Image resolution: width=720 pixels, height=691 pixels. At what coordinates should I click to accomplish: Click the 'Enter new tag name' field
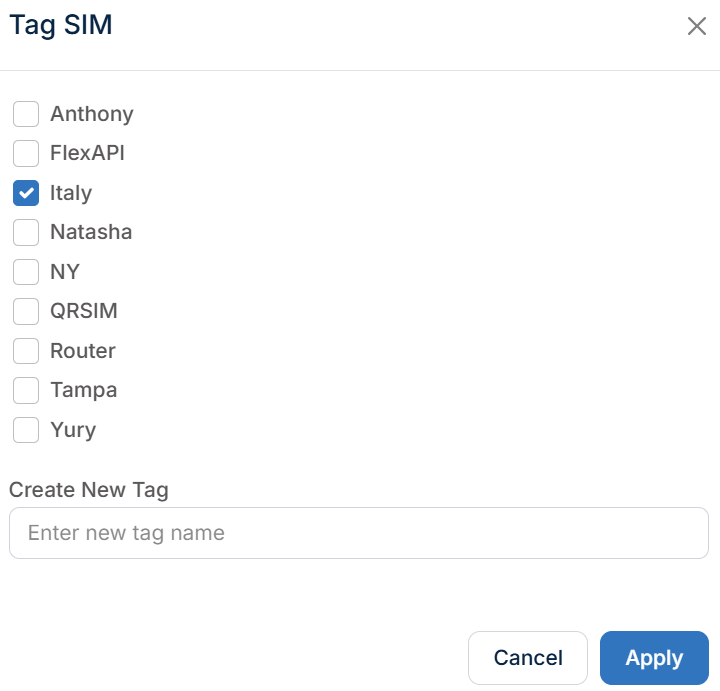click(359, 533)
